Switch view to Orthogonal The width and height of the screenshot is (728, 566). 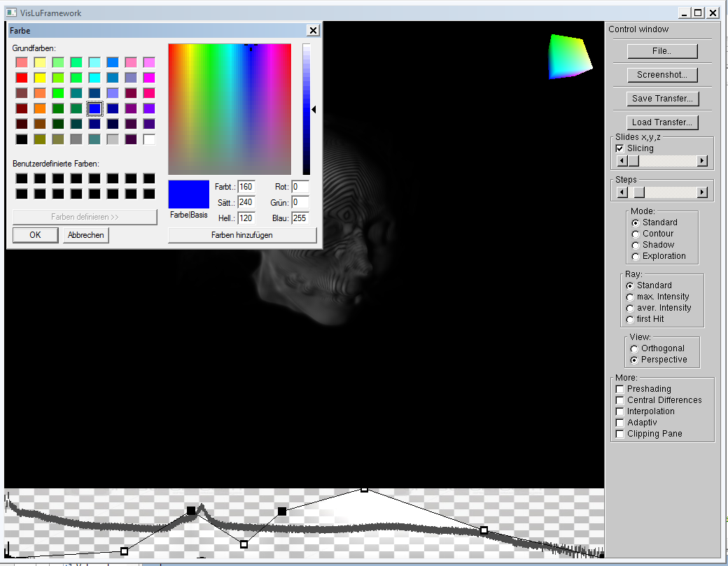click(x=633, y=348)
